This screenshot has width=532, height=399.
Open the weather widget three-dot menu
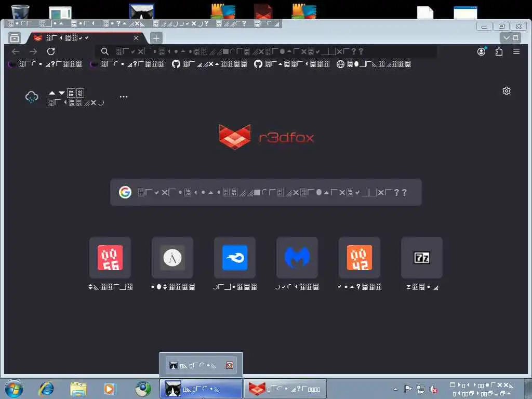click(124, 97)
